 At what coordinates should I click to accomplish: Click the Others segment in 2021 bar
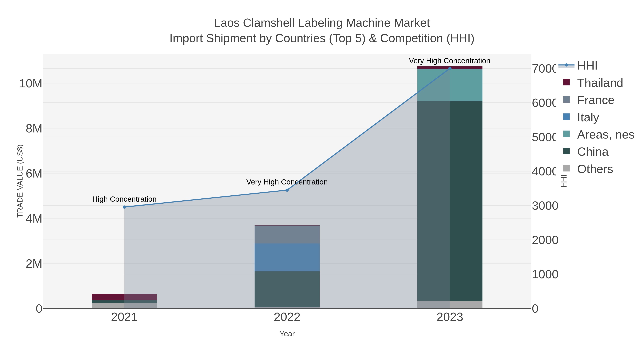coord(124,306)
